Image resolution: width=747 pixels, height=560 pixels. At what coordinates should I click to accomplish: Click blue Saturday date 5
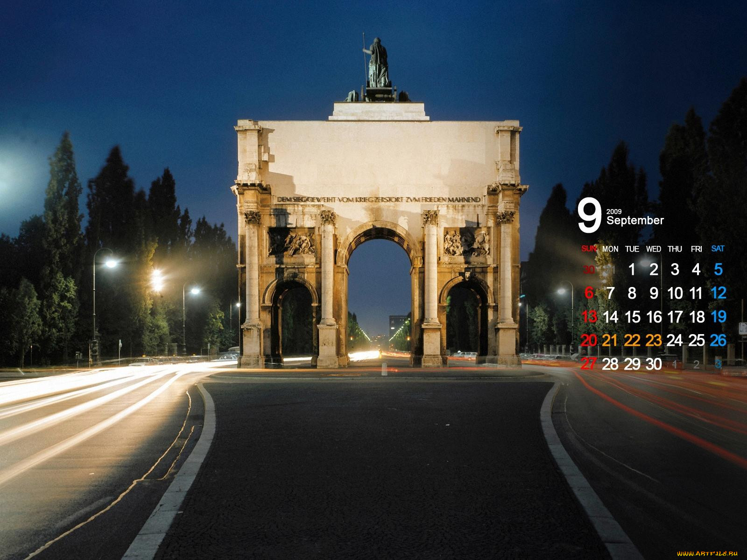[x=719, y=269]
